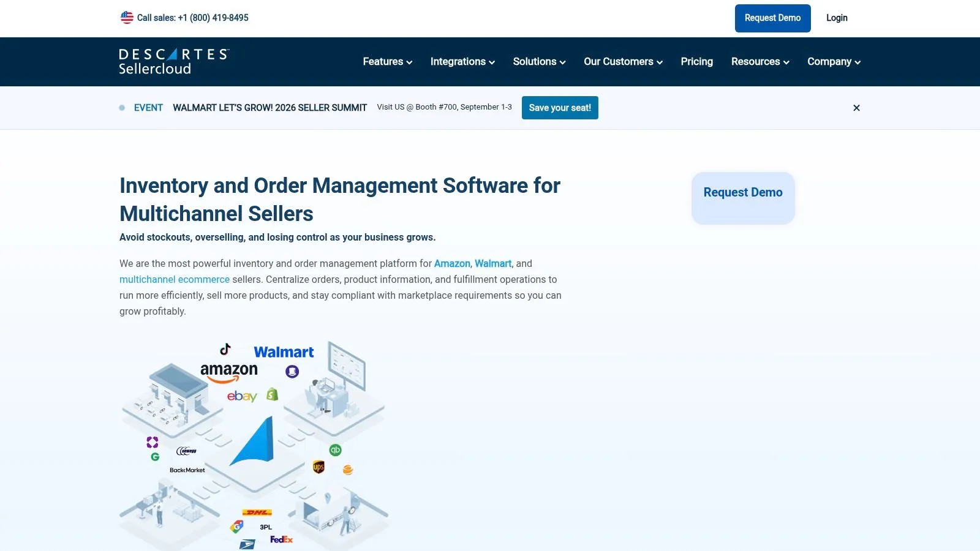The image size is (980, 551).
Task: Follow the Amazon link in the paragraph
Action: click(452, 264)
